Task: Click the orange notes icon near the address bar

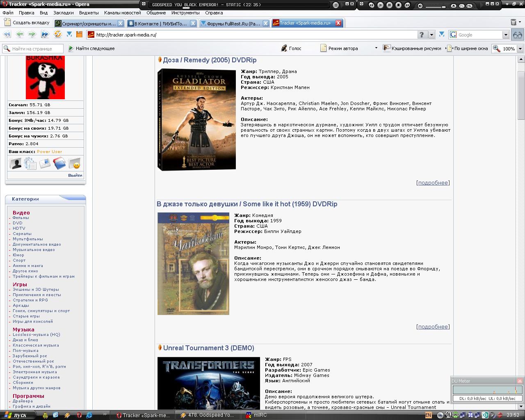Action: pos(79,35)
